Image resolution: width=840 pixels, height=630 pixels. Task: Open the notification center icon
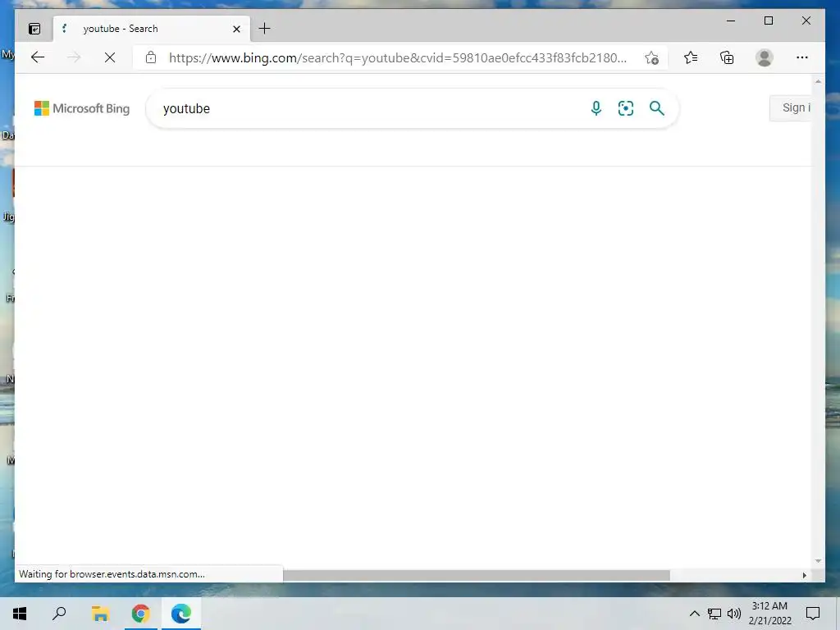click(813, 614)
